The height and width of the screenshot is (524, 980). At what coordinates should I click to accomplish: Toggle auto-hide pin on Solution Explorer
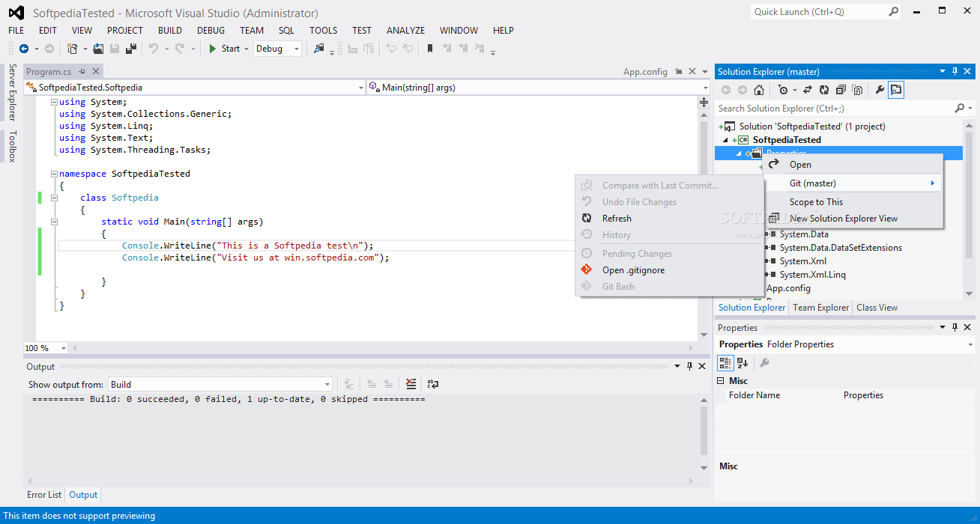tap(955, 72)
